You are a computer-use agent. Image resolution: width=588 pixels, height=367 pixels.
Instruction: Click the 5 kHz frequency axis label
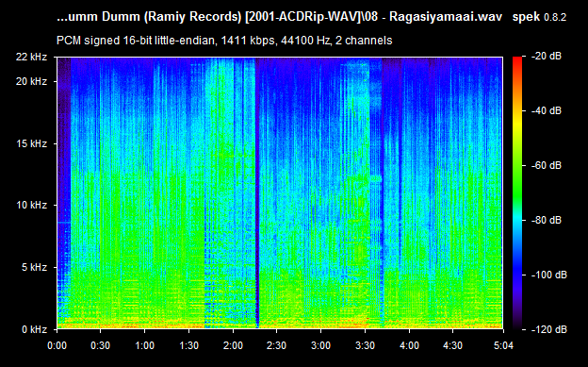pos(34,267)
